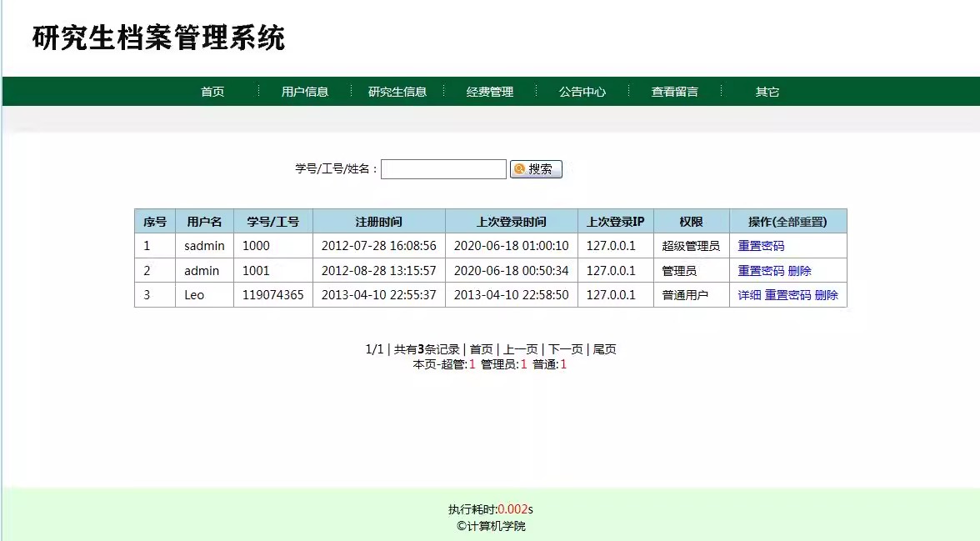Click the 管理员 permission cell in admin row
The height and width of the screenshot is (541, 980).
[x=692, y=271]
